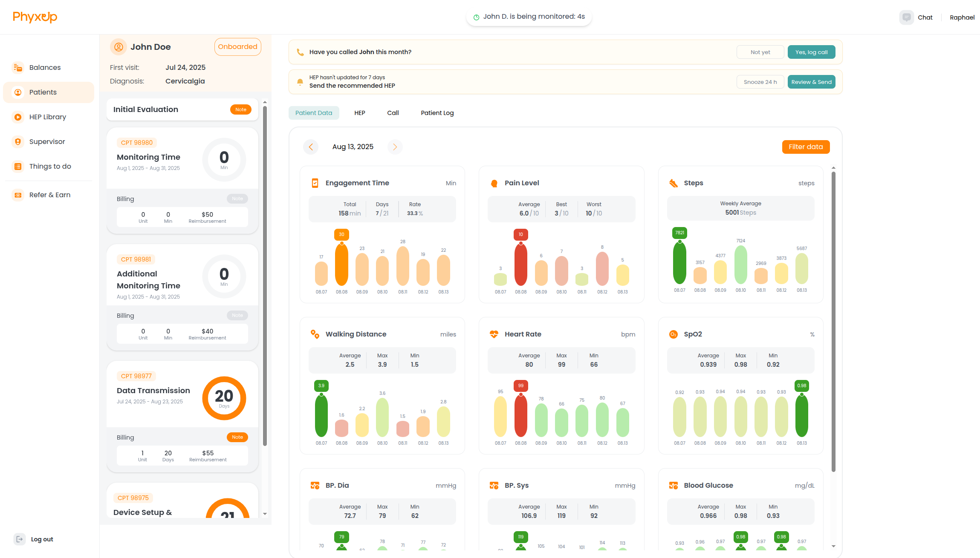Click the Log out icon
980x558 pixels.
click(20, 539)
